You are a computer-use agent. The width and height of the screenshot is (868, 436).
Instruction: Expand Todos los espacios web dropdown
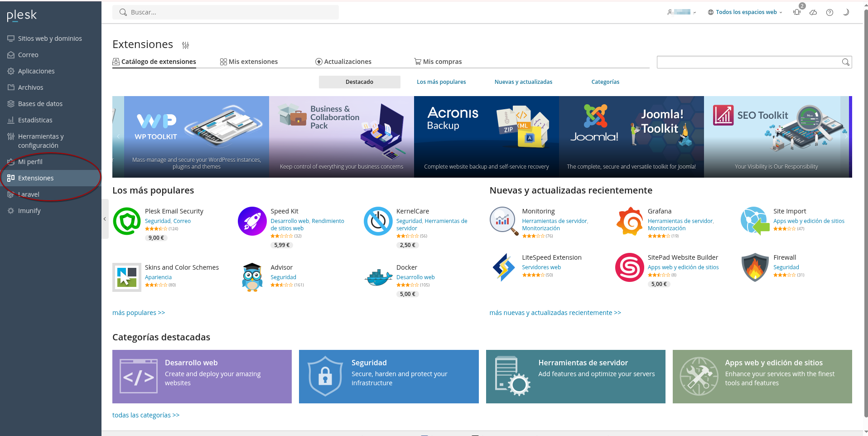745,12
